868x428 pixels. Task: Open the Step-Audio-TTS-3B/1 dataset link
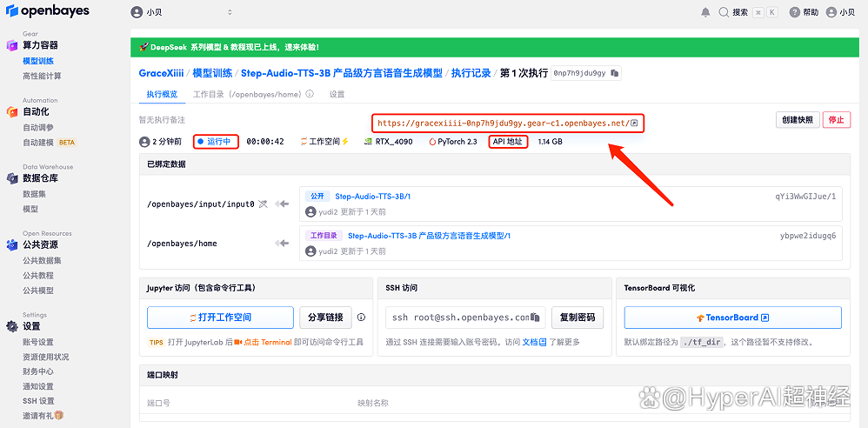pos(372,197)
